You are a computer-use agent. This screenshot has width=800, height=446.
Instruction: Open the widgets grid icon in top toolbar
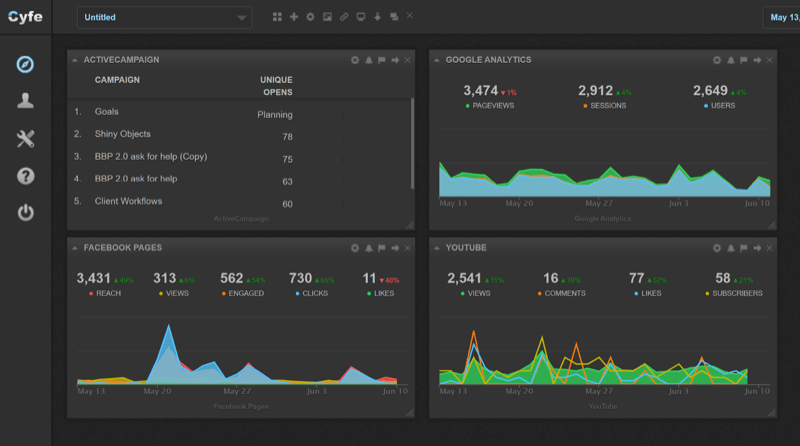pos(277,17)
